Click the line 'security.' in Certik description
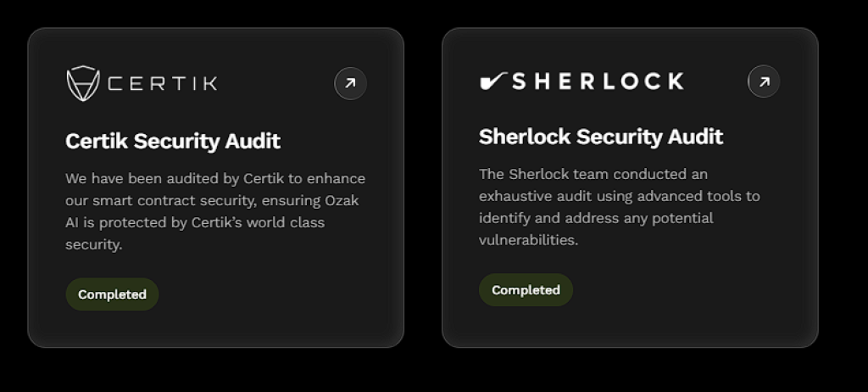 94,244
